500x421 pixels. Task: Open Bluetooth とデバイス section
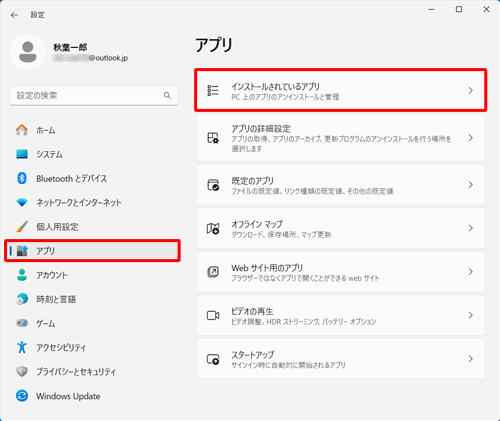(x=93, y=178)
